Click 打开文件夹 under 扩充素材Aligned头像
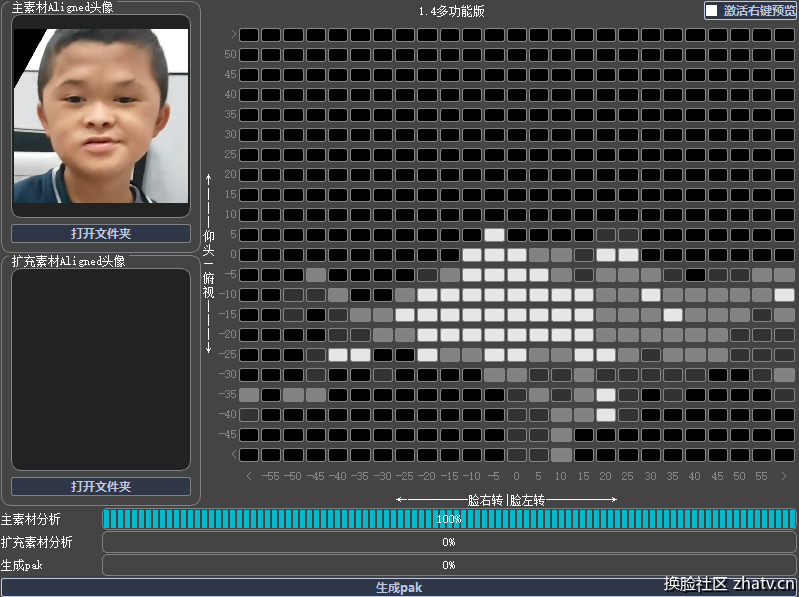The width and height of the screenshot is (799, 597). pos(101,486)
